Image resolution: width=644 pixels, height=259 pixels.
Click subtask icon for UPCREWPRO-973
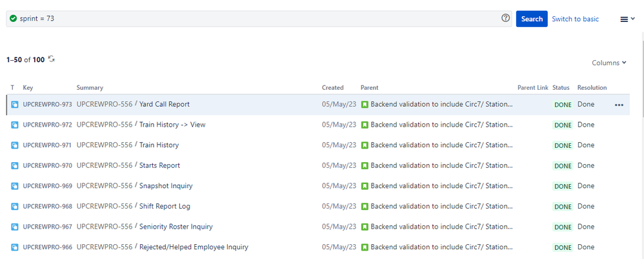pyautogui.click(x=15, y=105)
